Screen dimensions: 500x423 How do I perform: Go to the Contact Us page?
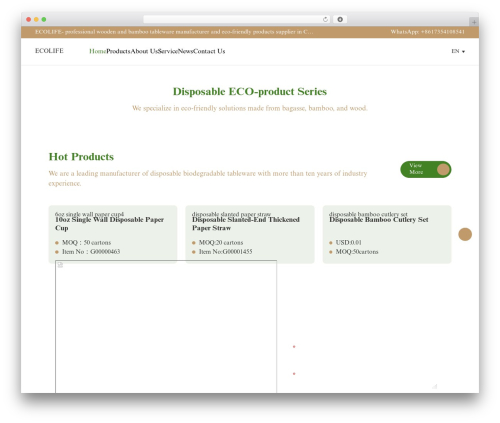pyautogui.click(x=209, y=51)
